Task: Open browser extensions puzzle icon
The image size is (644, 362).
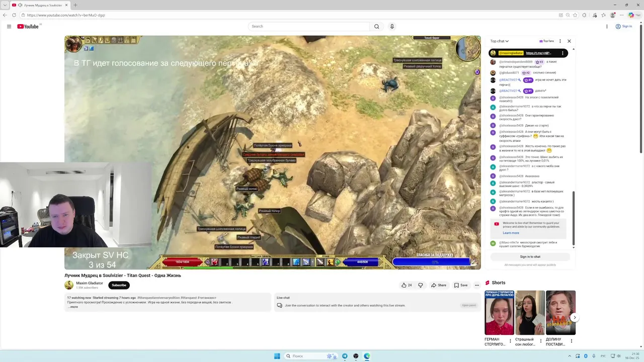Action: click(584, 15)
